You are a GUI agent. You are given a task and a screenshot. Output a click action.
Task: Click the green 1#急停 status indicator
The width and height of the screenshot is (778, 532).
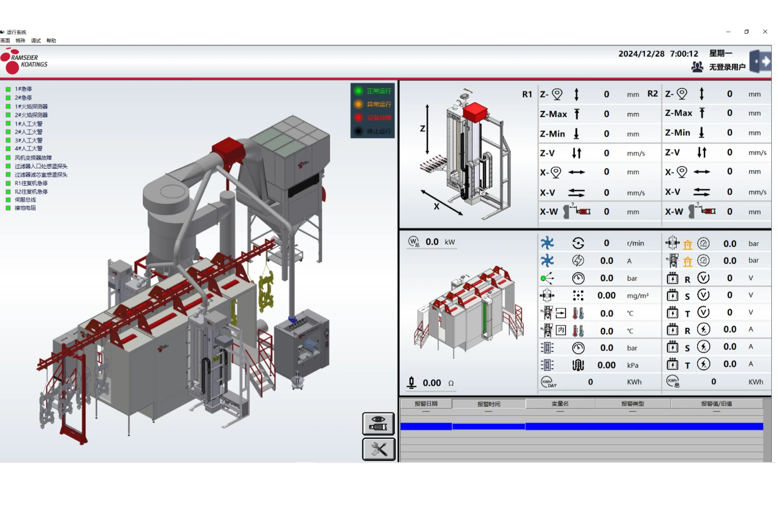(8, 90)
